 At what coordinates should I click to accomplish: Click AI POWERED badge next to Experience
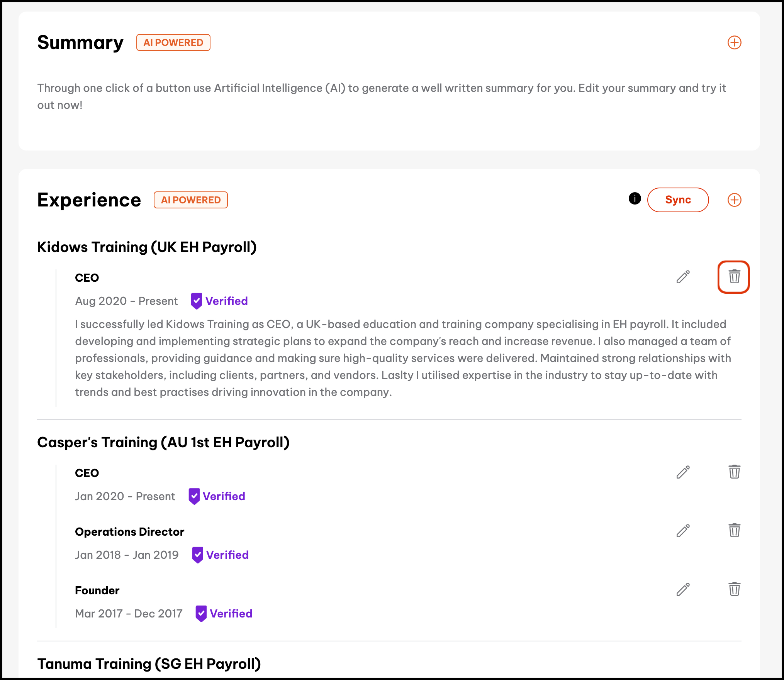point(191,200)
